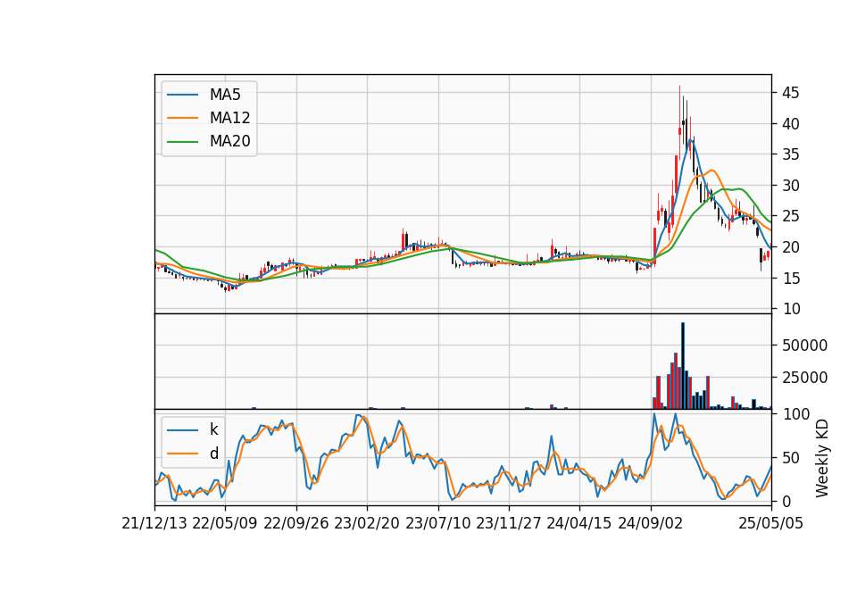Click the price axis label 30
The height and width of the screenshot is (616, 857).
(x=790, y=186)
